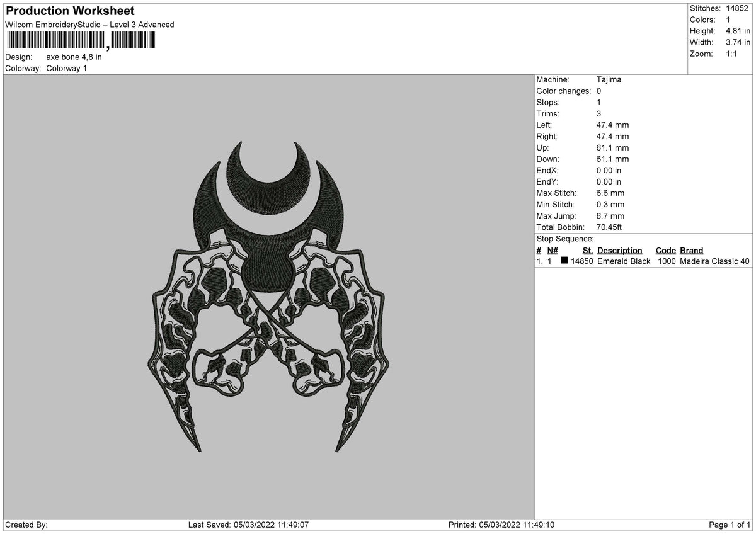
Task: Select the Tajima machine entry
Action: (x=609, y=79)
